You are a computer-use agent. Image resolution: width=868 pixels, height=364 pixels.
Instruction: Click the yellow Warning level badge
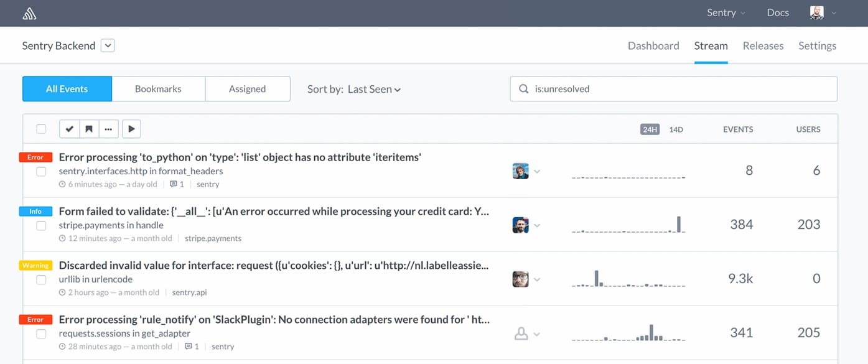click(x=35, y=266)
